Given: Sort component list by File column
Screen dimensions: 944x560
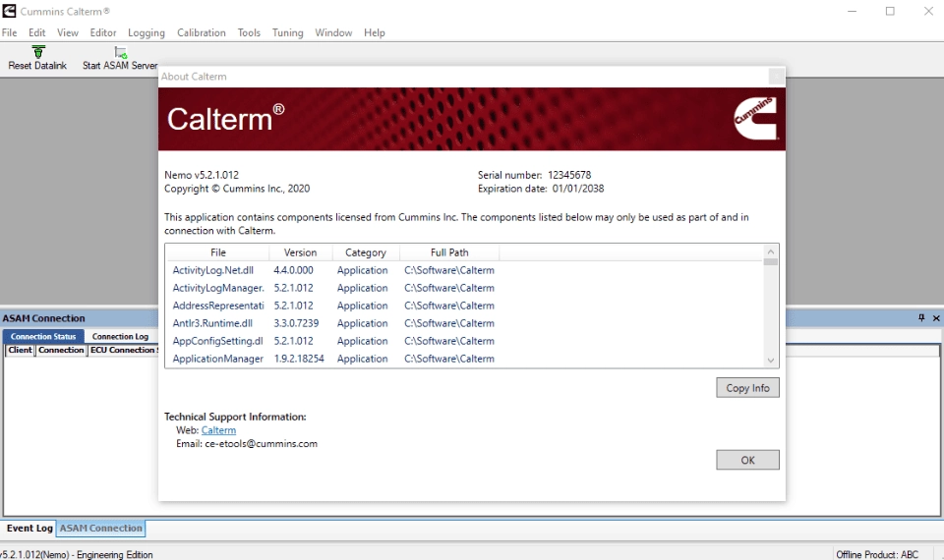Looking at the screenshot, I should click(x=218, y=252).
